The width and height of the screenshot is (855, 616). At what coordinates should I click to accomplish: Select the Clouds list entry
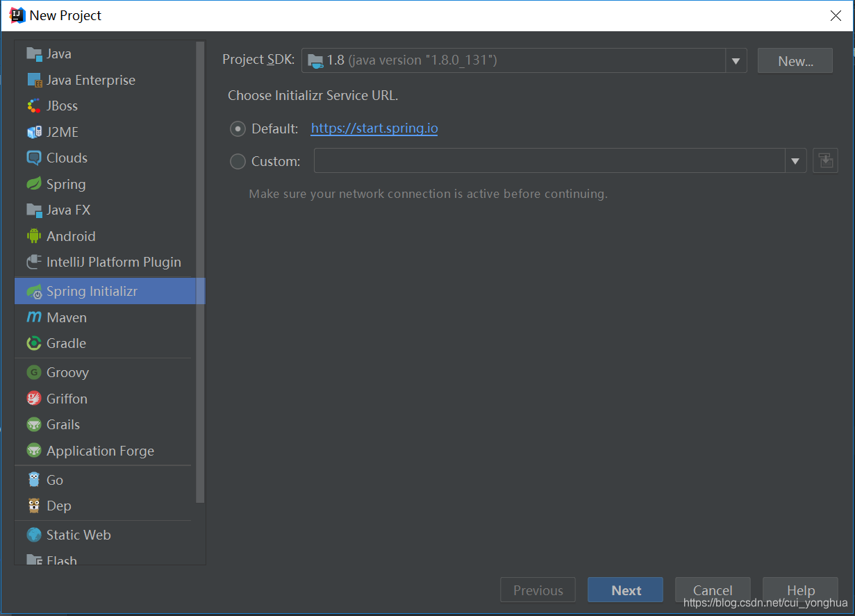105,158
